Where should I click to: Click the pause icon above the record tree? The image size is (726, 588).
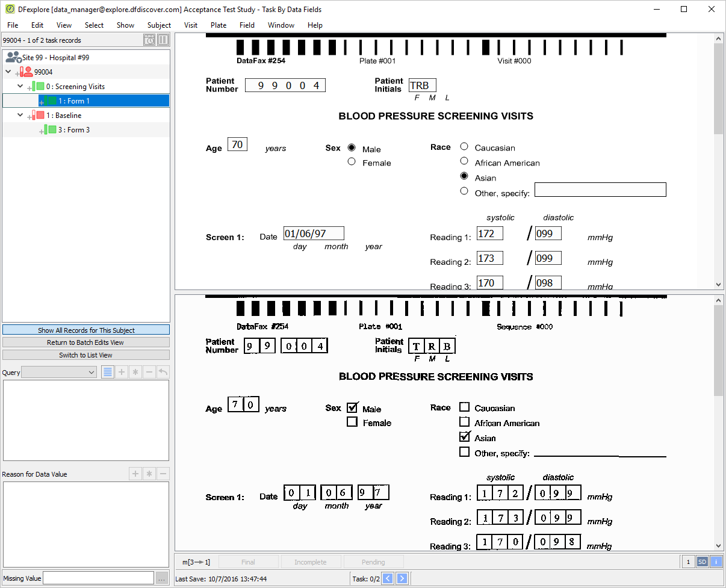tap(163, 40)
